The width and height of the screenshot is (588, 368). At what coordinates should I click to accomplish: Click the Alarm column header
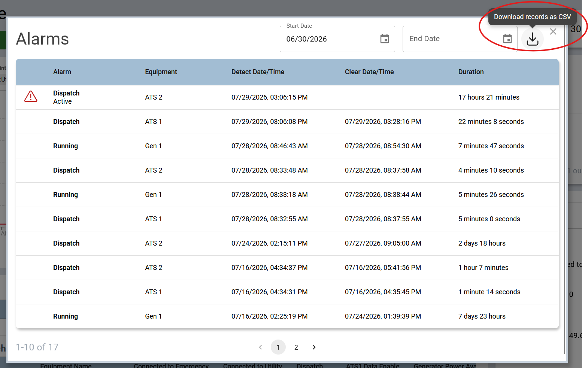point(62,72)
